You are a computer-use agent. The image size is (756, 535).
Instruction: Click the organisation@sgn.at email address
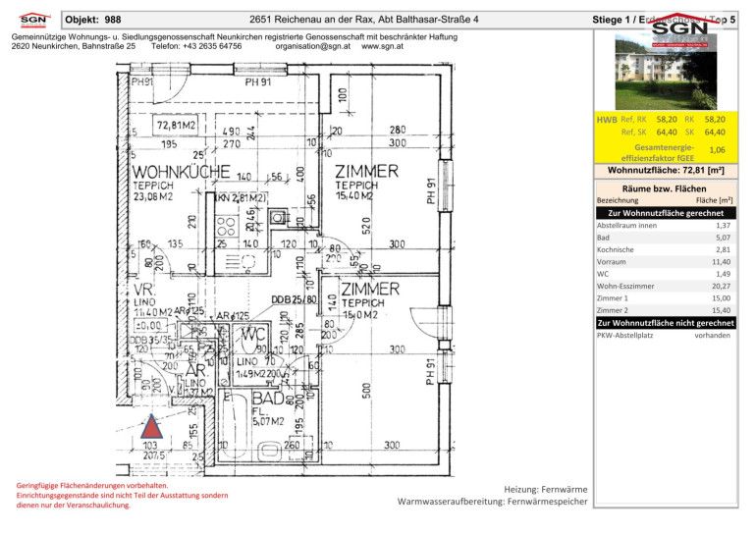pos(314,45)
